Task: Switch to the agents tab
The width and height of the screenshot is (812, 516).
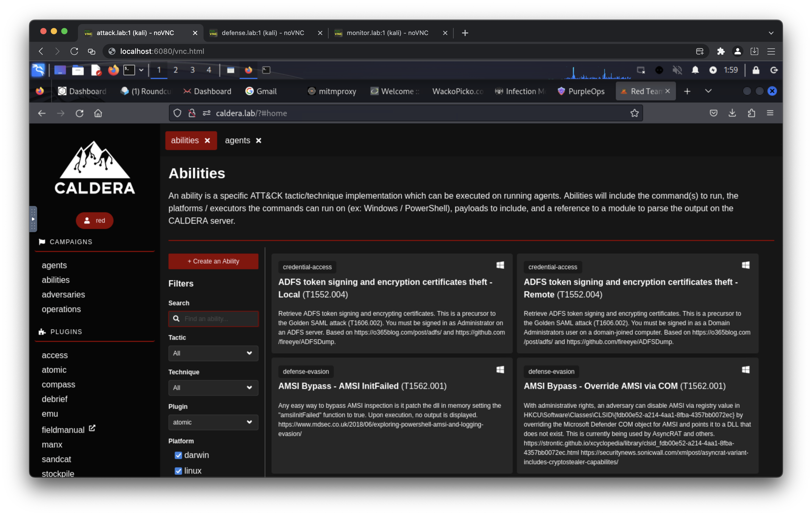Action: pyautogui.click(x=237, y=141)
